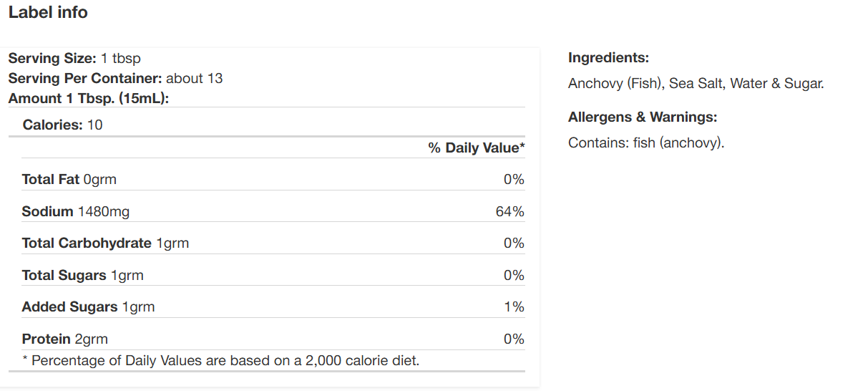Click the 2,000 calorie diet footnote

220,360
